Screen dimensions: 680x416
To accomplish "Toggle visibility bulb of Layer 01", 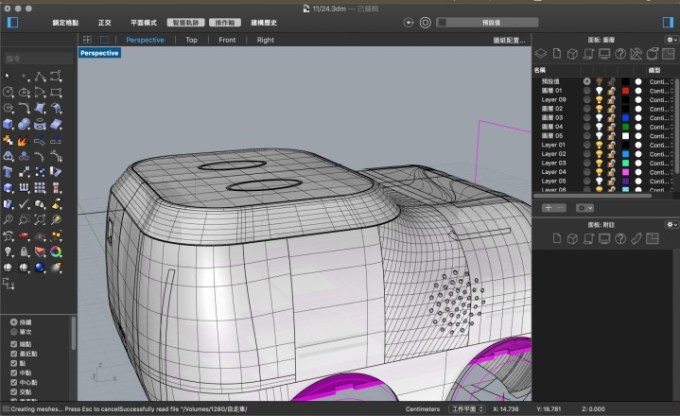I will (599, 145).
